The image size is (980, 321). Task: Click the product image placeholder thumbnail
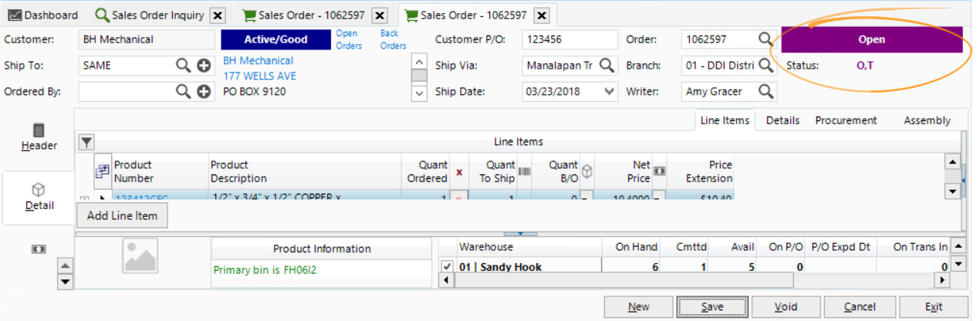tap(140, 255)
